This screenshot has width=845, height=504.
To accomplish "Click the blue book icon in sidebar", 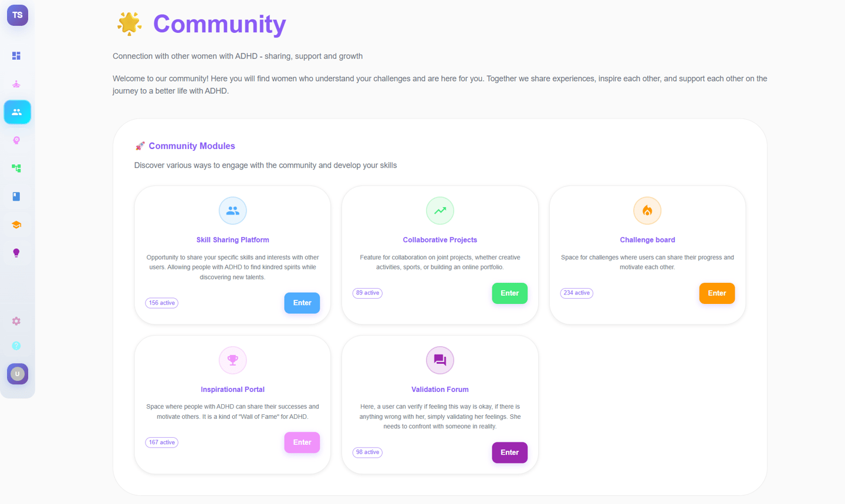I will pyautogui.click(x=16, y=197).
